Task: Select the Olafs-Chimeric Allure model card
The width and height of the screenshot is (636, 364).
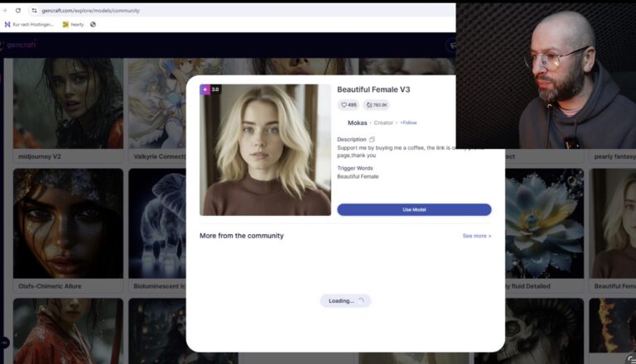Action: [x=68, y=232]
